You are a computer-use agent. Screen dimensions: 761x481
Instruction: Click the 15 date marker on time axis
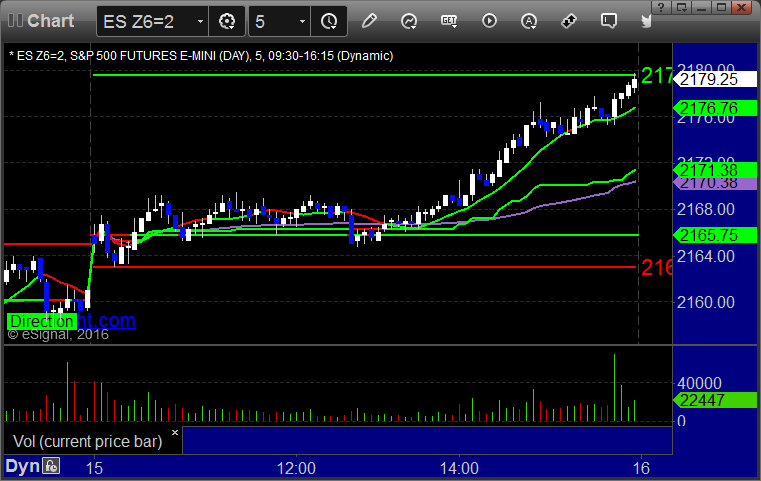coord(94,468)
